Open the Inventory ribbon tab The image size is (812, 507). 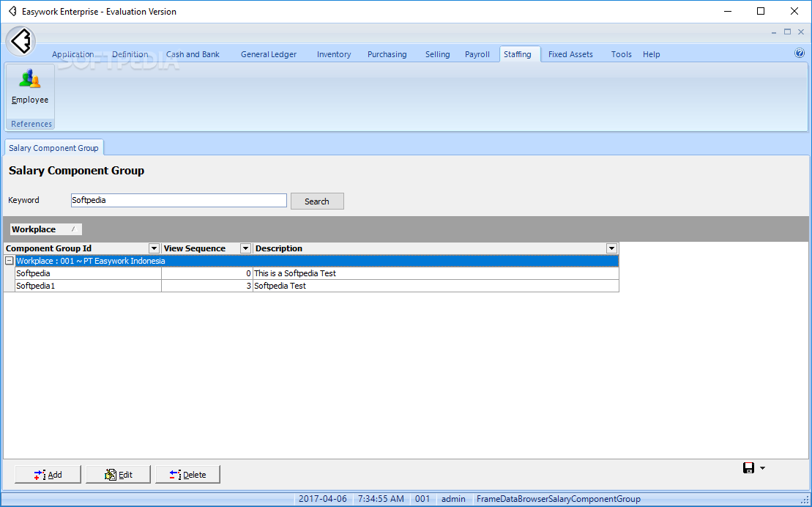pyautogui.click(x=334, y=54)
